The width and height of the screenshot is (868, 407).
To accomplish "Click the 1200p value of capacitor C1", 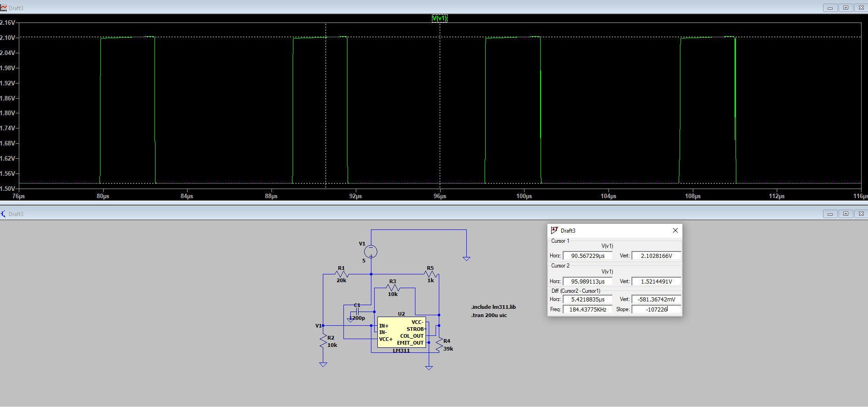I will (x=358, y=318).
